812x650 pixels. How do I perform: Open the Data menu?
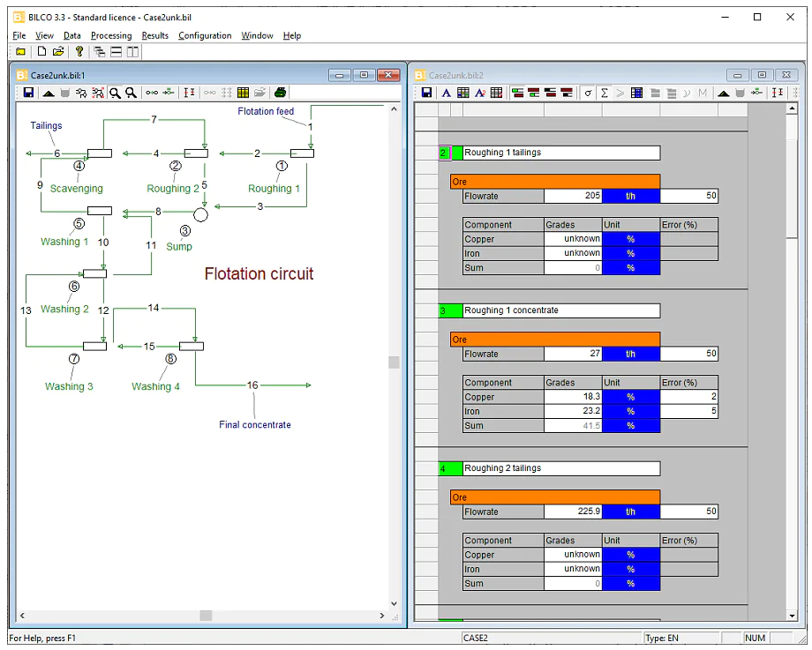pos(72,35)
